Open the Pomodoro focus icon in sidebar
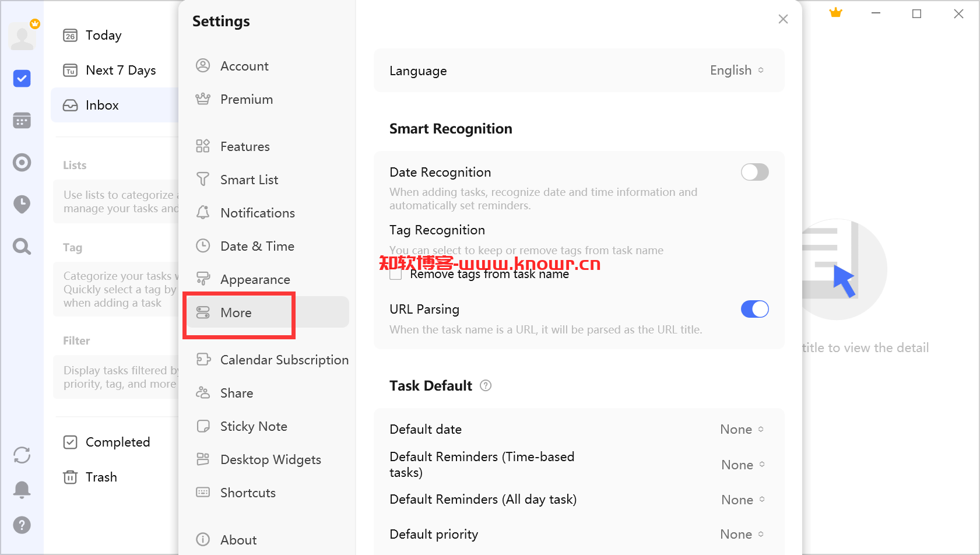 point(22,162)
